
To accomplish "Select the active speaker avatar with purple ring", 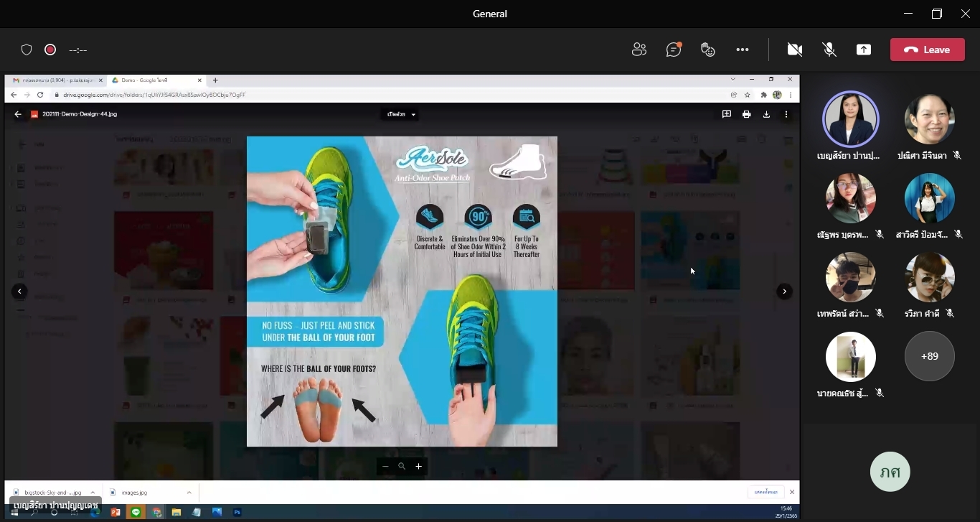I will (850, 118).
